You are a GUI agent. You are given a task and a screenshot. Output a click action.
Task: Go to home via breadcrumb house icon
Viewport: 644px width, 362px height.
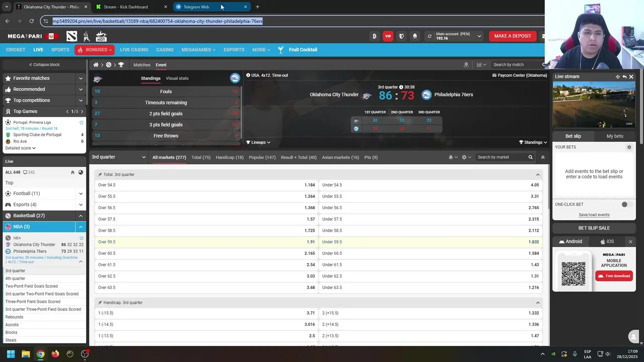coord(96,65)
